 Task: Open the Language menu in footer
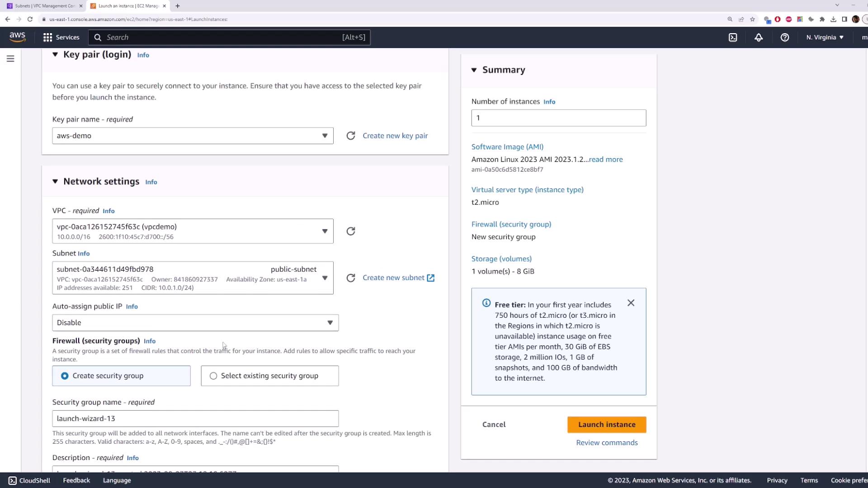point(117,480)
